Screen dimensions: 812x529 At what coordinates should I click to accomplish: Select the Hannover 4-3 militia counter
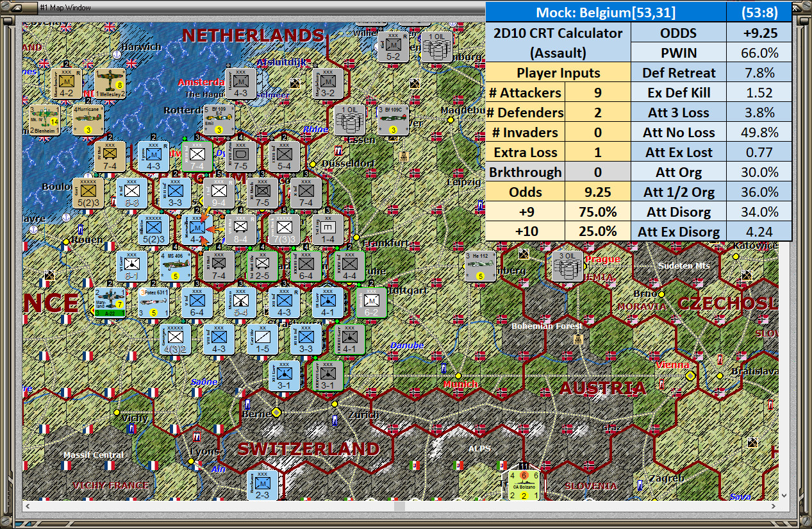pos(241,84)
